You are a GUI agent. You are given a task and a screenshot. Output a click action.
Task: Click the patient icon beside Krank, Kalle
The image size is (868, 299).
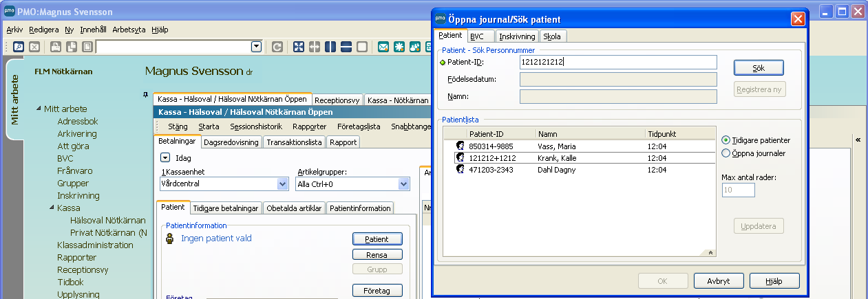(x=460, y=158)
